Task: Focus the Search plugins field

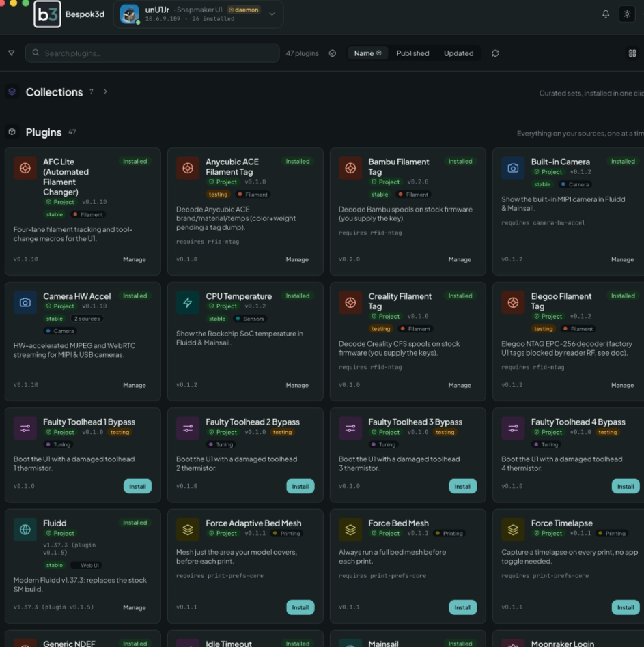Action: click(152, 53)
